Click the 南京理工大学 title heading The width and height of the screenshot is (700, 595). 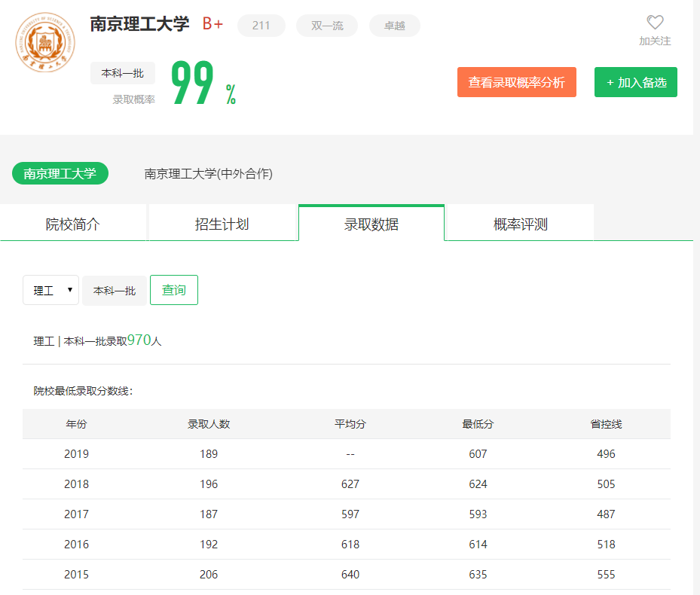[139, 24]
